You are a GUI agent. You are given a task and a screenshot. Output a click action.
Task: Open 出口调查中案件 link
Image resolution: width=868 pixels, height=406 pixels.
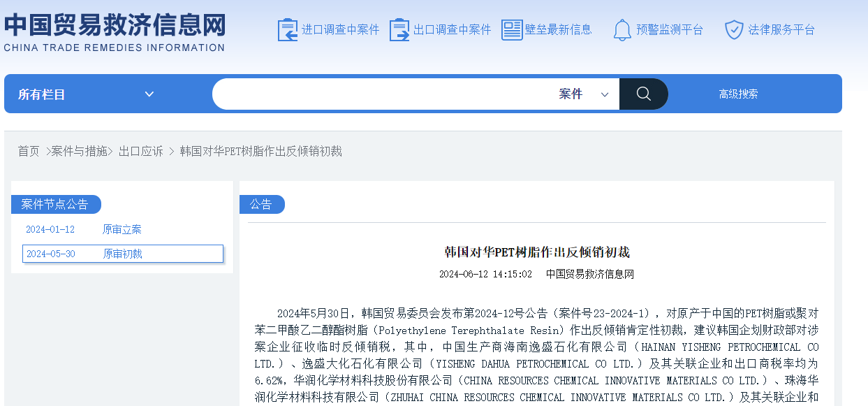click(453, 30)
